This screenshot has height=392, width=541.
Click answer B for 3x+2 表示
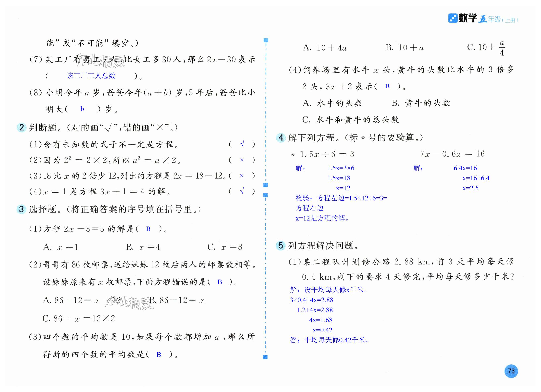coord(387,86)
